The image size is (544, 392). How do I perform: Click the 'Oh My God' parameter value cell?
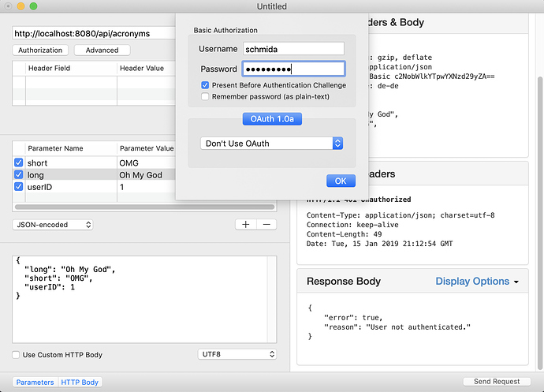coord(147,174)
